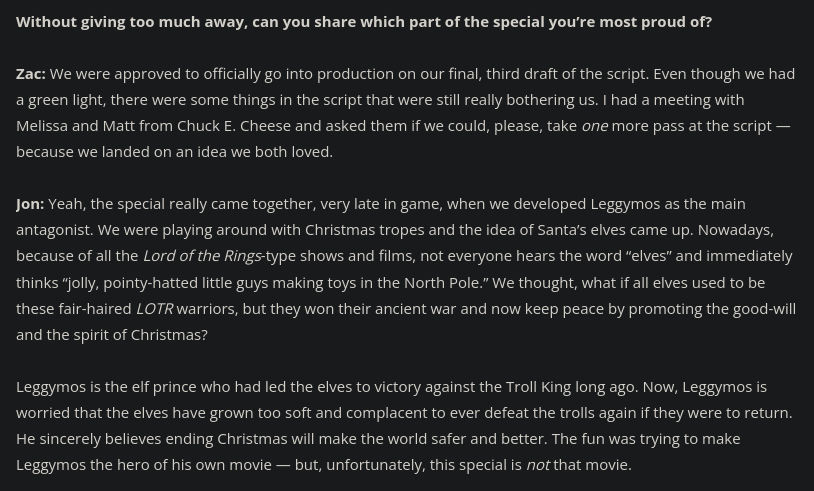Image resolution: width=814 pixels, height=491 pixels.
Task: Click the phrase "green light"
Action: [62, 99]
